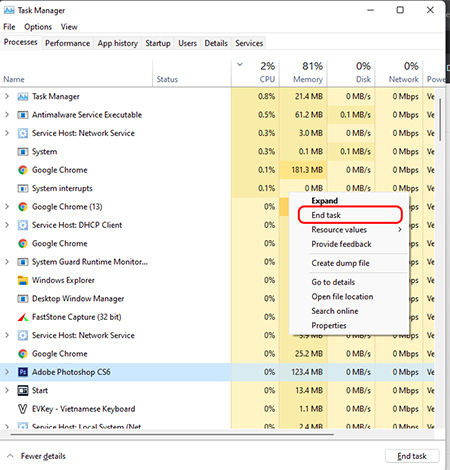The image size is (450, 470).
Task: Click the vertical scrollbar thumb
Action: 440,119
